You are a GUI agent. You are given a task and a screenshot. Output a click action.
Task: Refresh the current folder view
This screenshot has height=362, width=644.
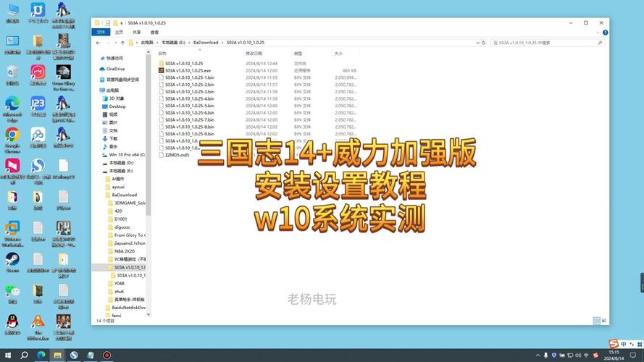[484, 43]
